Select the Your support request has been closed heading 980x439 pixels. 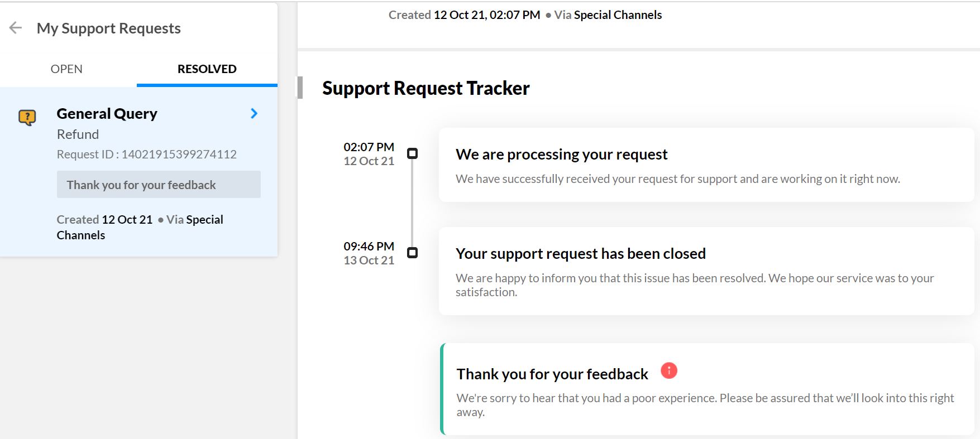[580, 254]
